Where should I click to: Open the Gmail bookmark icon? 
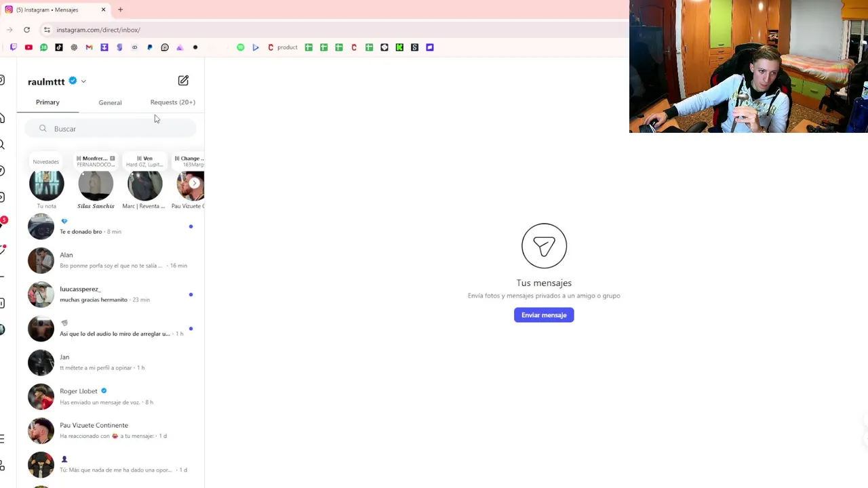pos(89,47)
